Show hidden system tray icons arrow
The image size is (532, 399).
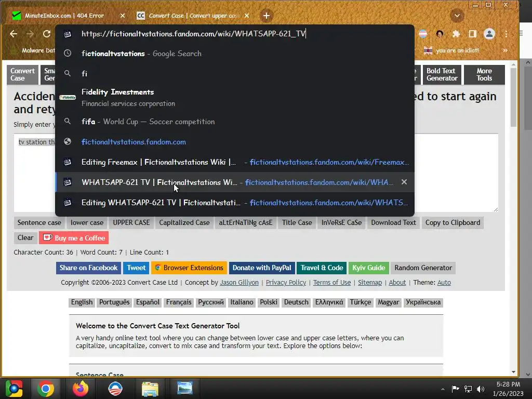click(443, 389)
